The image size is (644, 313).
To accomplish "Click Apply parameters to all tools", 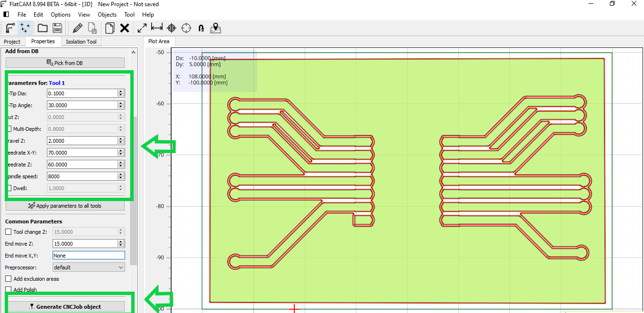I will [x=65, y=206].
